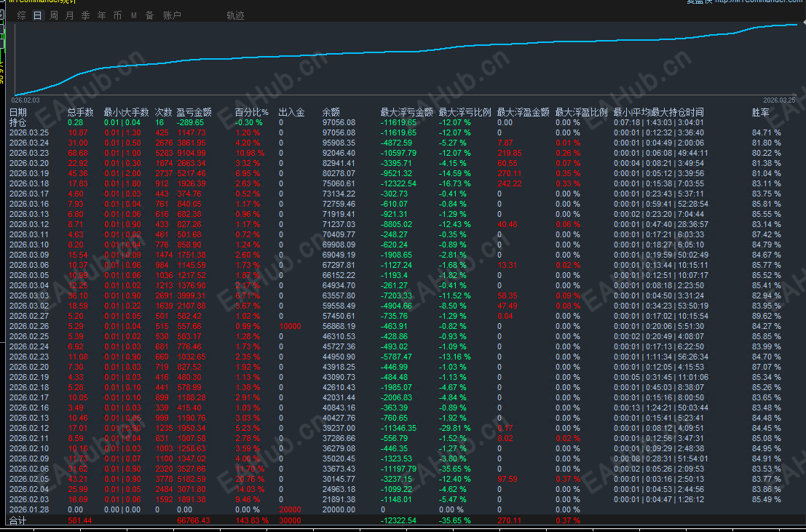Click the 轨迹 trajectory tool
Screen dimensions: 806x532
pyautogui.click(x=234, y=15)
